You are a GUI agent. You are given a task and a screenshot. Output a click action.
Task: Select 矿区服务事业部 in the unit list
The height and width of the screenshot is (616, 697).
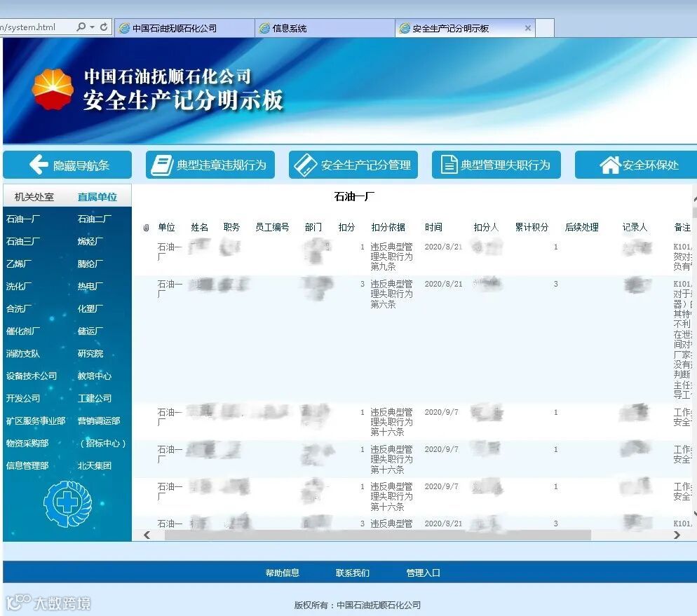click(36, 420)
